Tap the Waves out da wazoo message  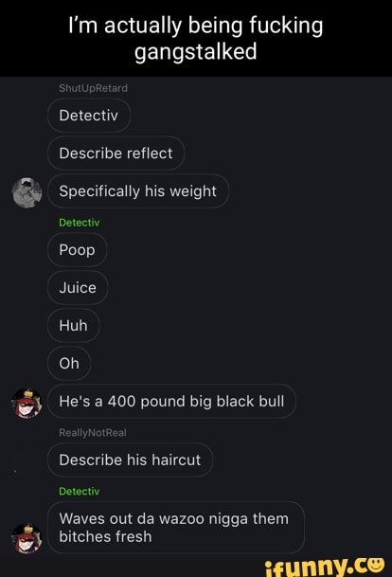(x=176, y=528)
